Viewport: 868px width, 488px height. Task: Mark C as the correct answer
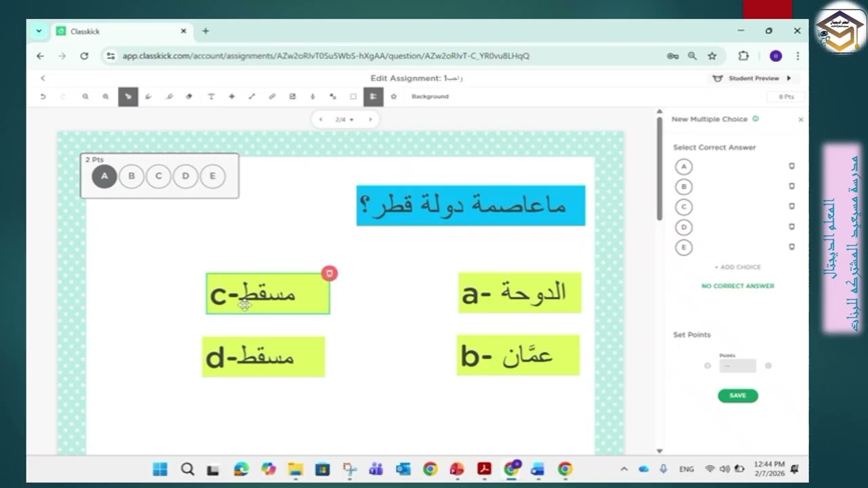(x=684, y=207)
